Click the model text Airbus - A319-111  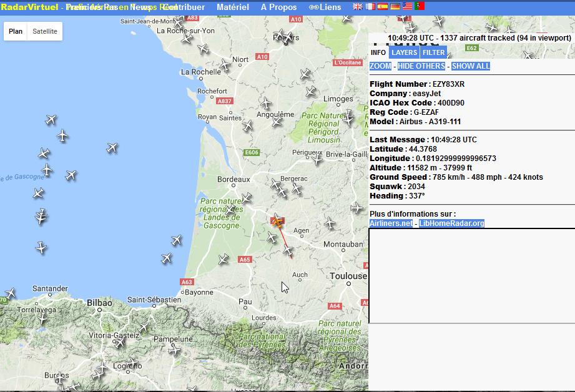click(430, 121)
